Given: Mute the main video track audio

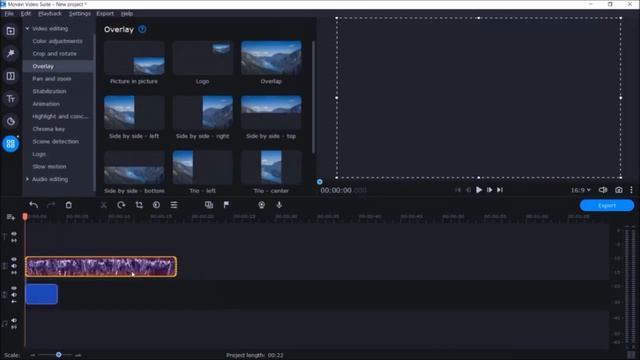Looking at the screenshot, I should (x=14, y=295).
